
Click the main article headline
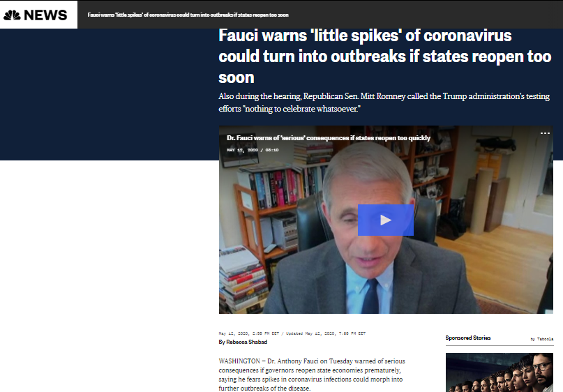point(385,56)
